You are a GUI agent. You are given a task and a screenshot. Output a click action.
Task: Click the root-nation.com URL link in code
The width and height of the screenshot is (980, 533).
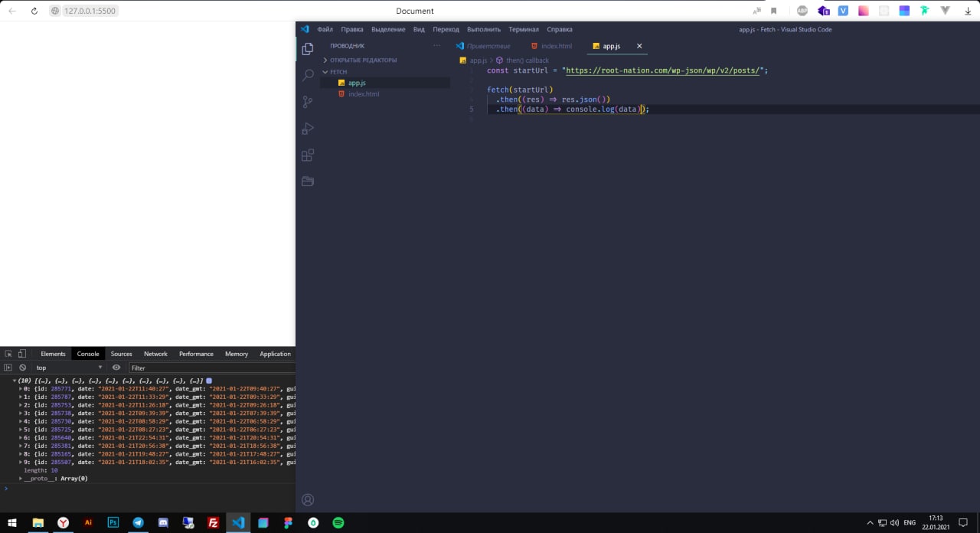(x=663, y=70)
